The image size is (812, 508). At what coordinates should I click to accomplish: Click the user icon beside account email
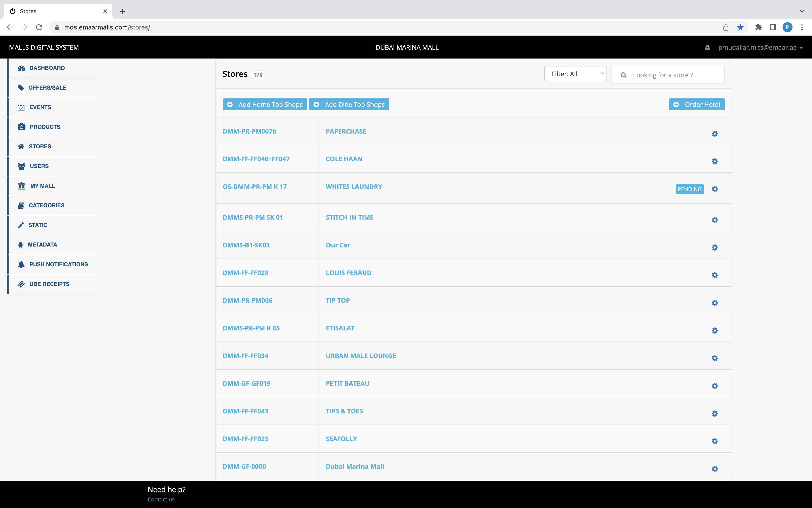point(707,48)
